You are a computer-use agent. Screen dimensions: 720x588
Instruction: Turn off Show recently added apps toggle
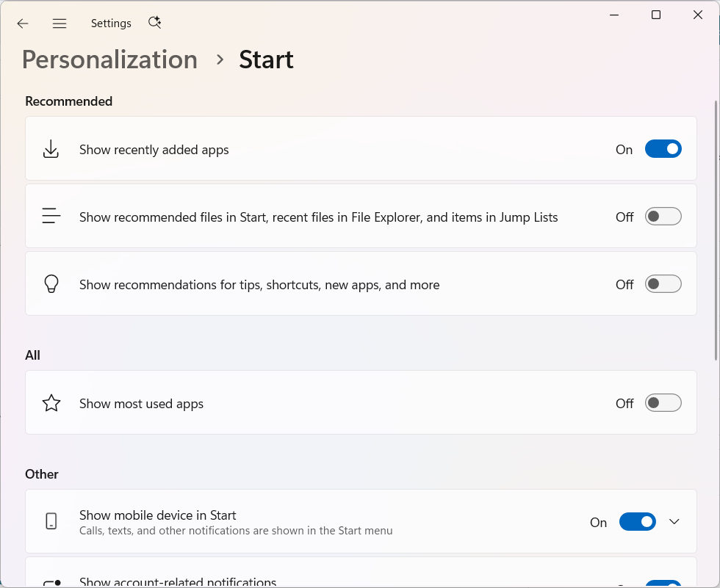[663, 149]
